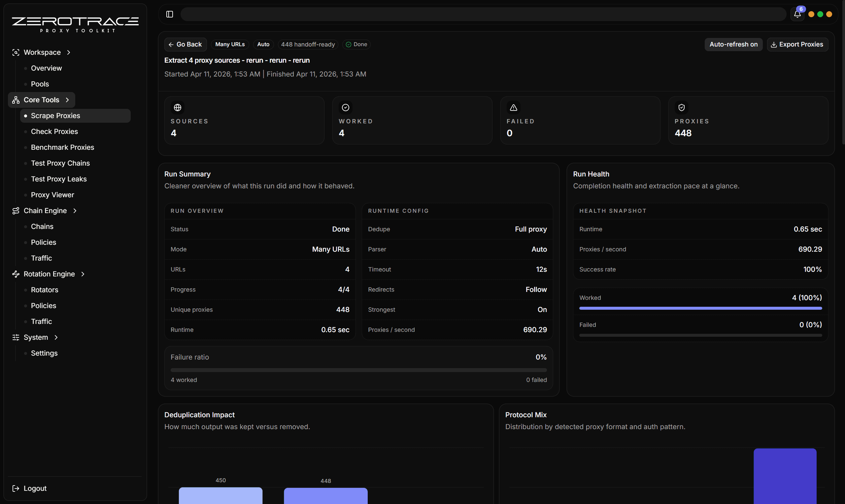The height and width of the screenshot is (504, 845).
Task: Click the Chain Engine icon
Action: [x=16, y=211]
